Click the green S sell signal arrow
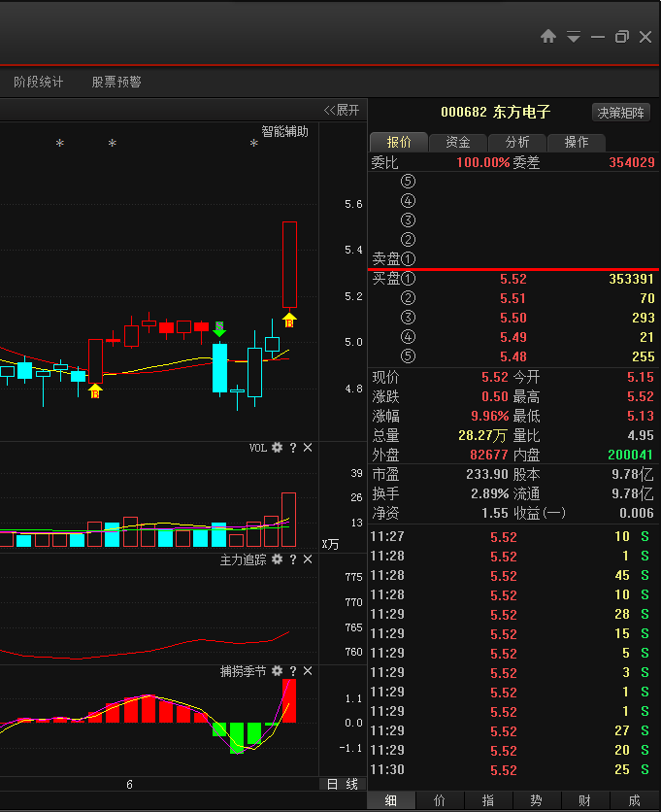 click(x=219, y=329)
